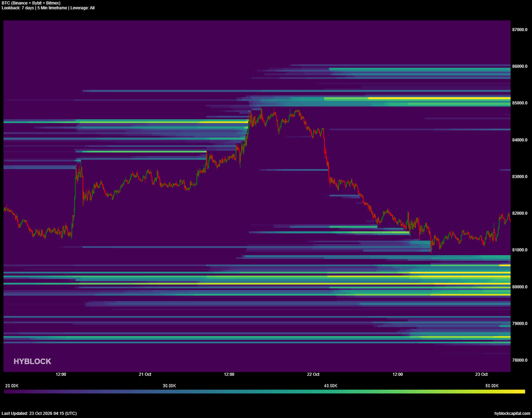Select the 30.00K color scale label
This screenshot has width=532, height=418.
click(169, 386)
